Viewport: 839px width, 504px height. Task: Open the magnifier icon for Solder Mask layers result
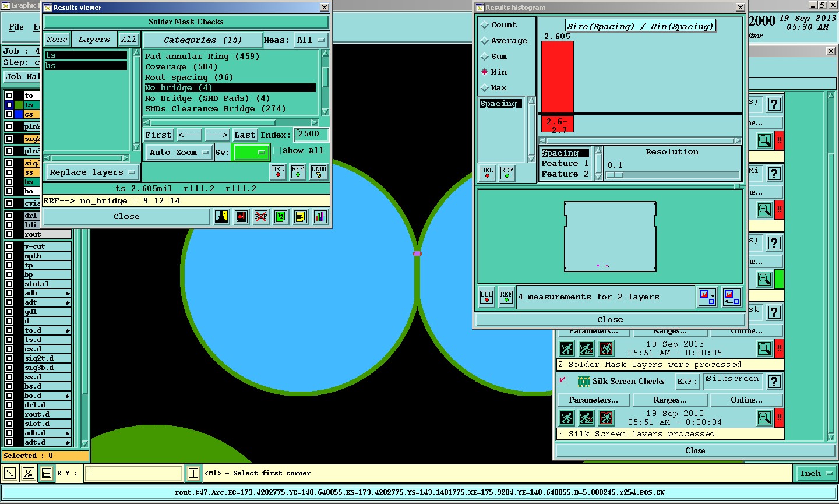click(x=764, y=348)
